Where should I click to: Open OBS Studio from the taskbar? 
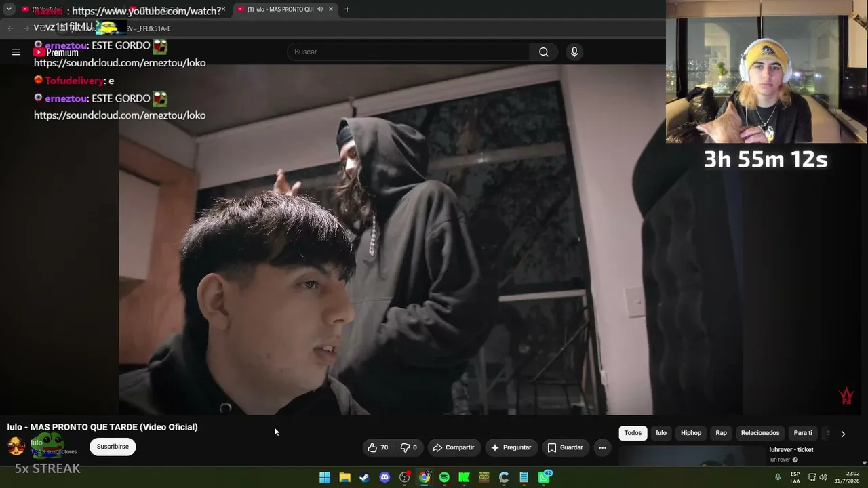405,477
